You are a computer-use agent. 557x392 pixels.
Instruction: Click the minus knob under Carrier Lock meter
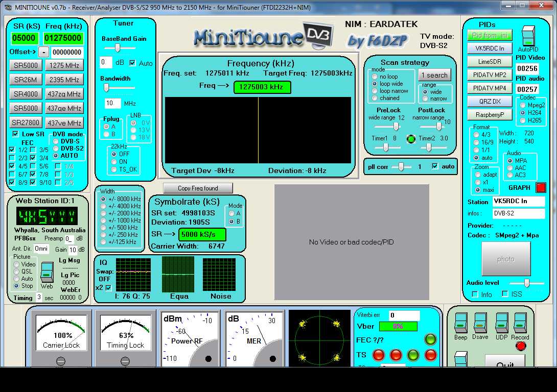[61, 361]
